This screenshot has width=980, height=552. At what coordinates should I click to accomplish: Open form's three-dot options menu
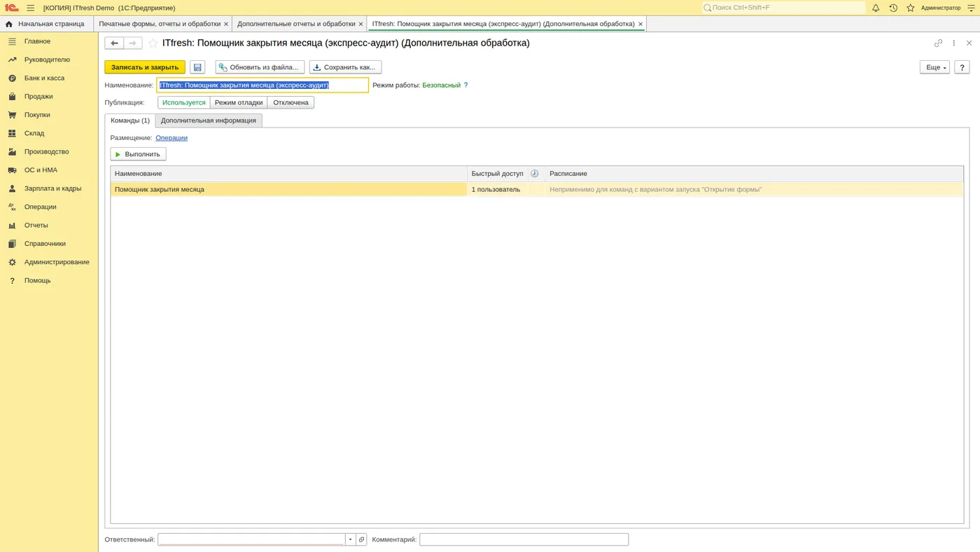point(954,43)
